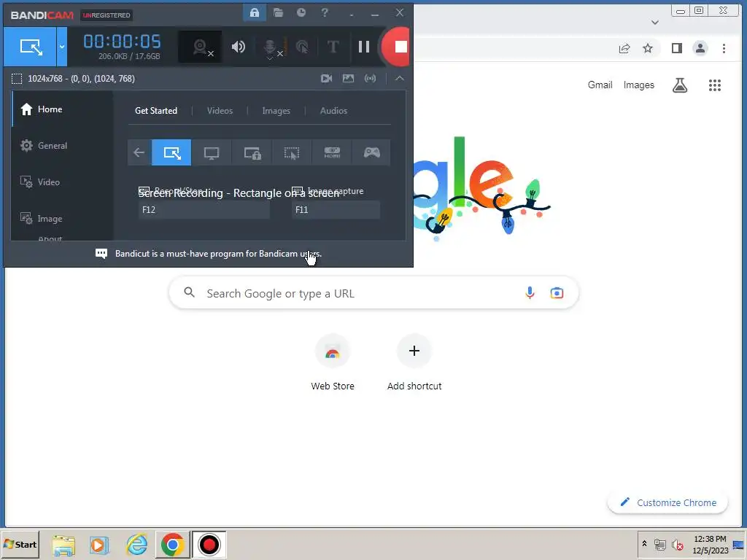Screen dimensions: 747x560
Task: Open Google Lens image search
Action: click(557, 293)
